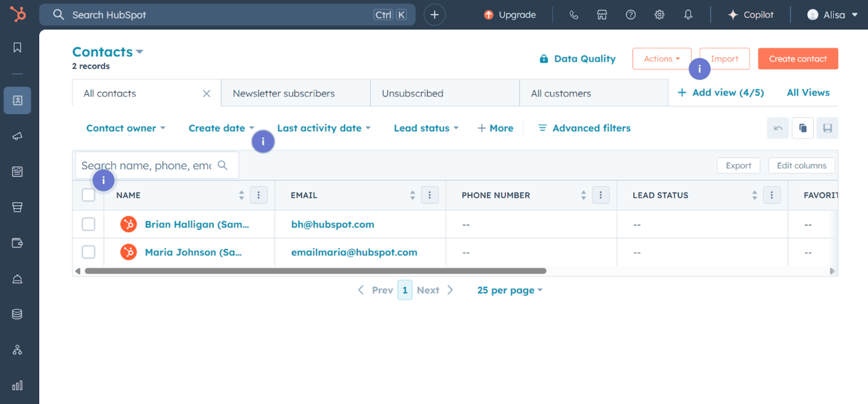The width and height of the screenshot is (868, 404).
Task: Open the Lead Status column options menu
Action: [x=772, y=195]
